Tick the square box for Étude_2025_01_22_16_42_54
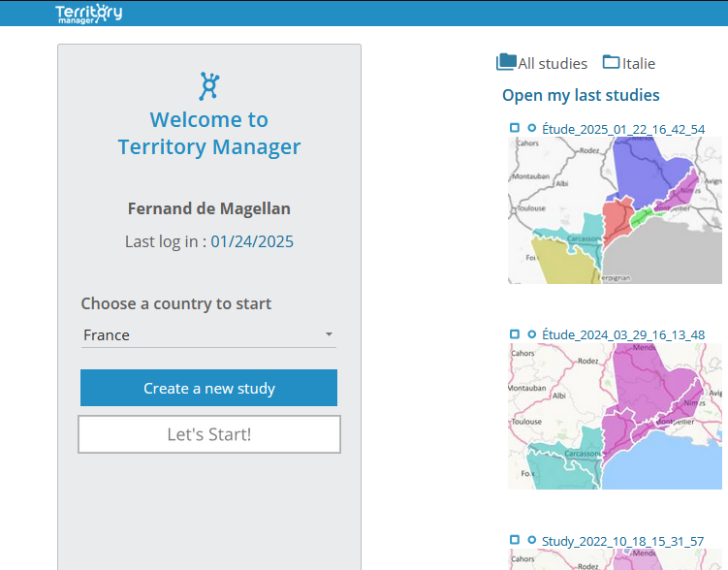Screen dimensions: 728x570 pyautogui.click(x=515, y=128)
